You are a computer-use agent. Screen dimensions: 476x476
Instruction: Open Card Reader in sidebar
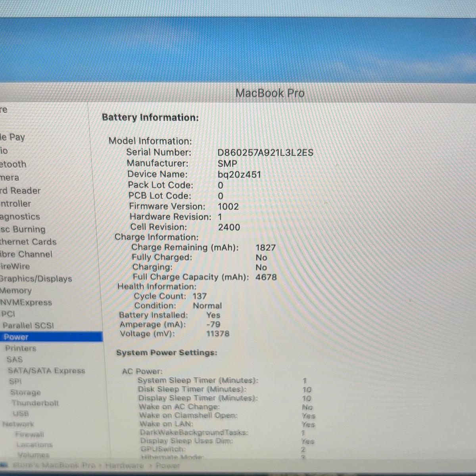tap(20, 191)
